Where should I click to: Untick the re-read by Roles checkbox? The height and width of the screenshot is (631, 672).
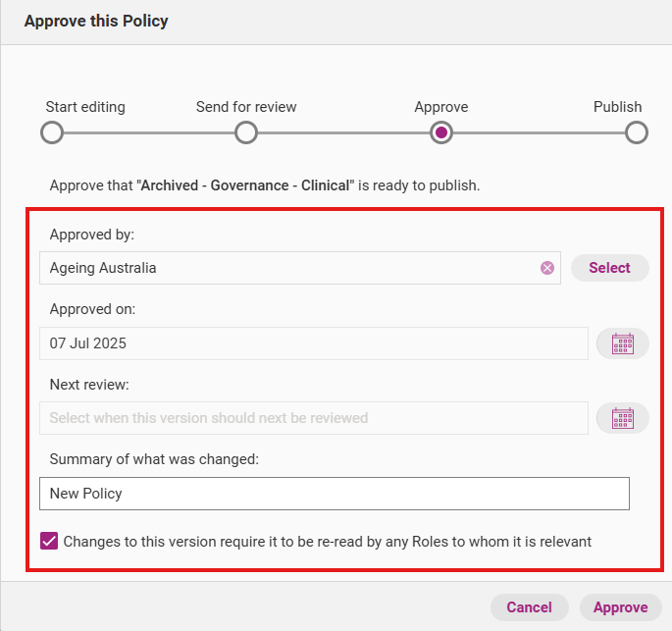[49, 541]
